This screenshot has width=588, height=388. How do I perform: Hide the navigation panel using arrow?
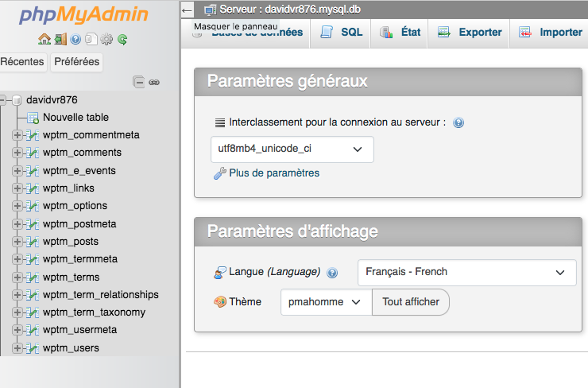(188, 10)
